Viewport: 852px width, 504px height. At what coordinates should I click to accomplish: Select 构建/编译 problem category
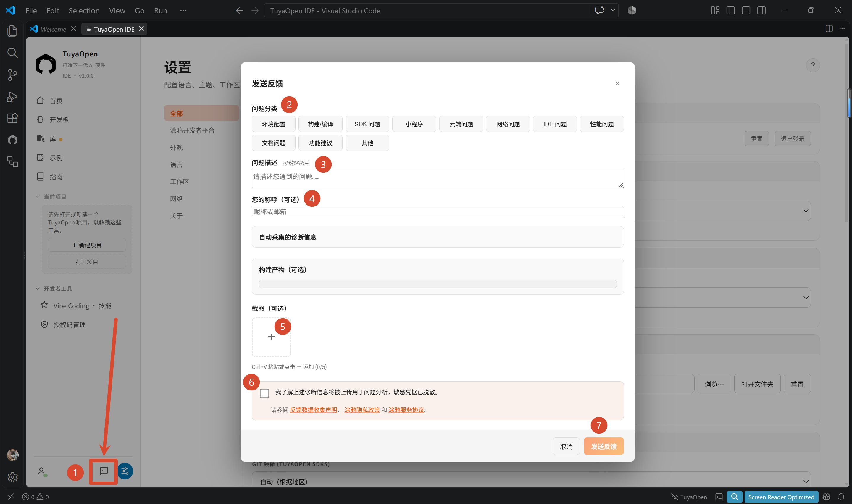point(320,124)
